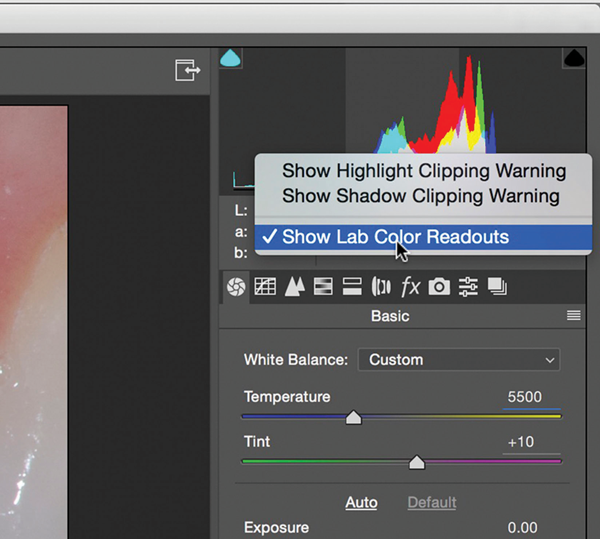This screenshot has height=539, width=600.
Task: Open the Snapshots panel icon
Action: pyautogui.click(x=497, y=287)
